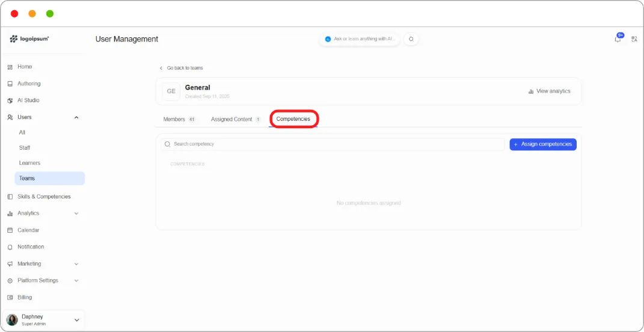Image resolution: width=644 pixels, height=332 pixels.
Task: Click the macOS orange minimize button
Action: [32, 14]
